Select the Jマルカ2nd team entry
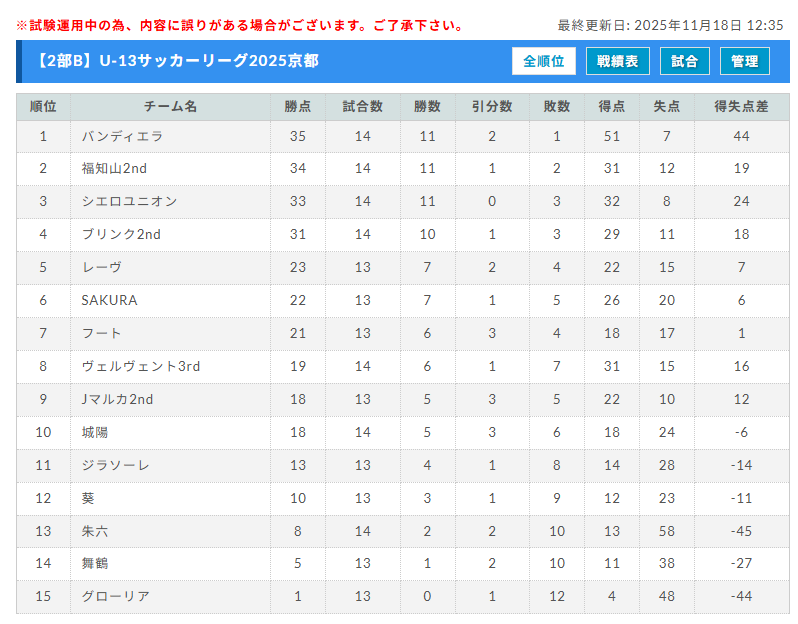 pyautogui.click(x=117, y=399)
